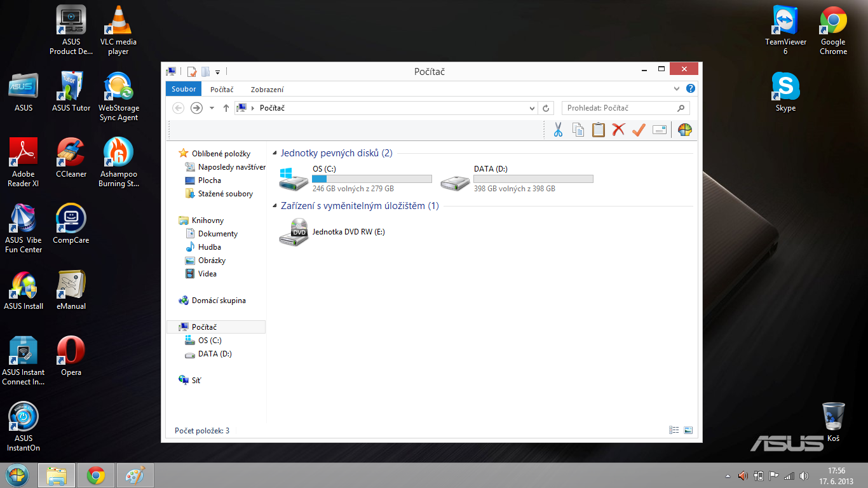The height and width of the screenshot is (488, 868).
Task: Select Jednotka DVD RW (E:) drive
Action: pyautogui.click(x=333, y=232)
